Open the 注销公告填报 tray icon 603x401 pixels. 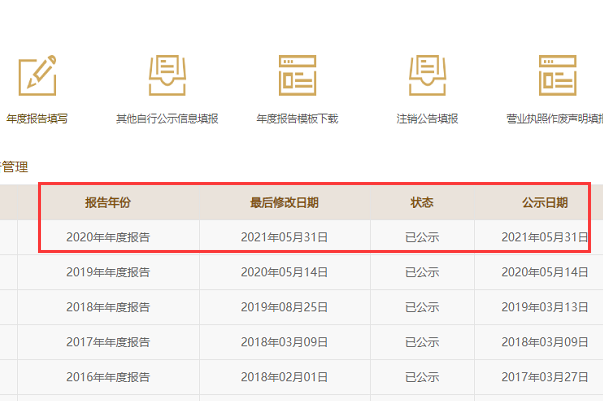click(427, 75)
